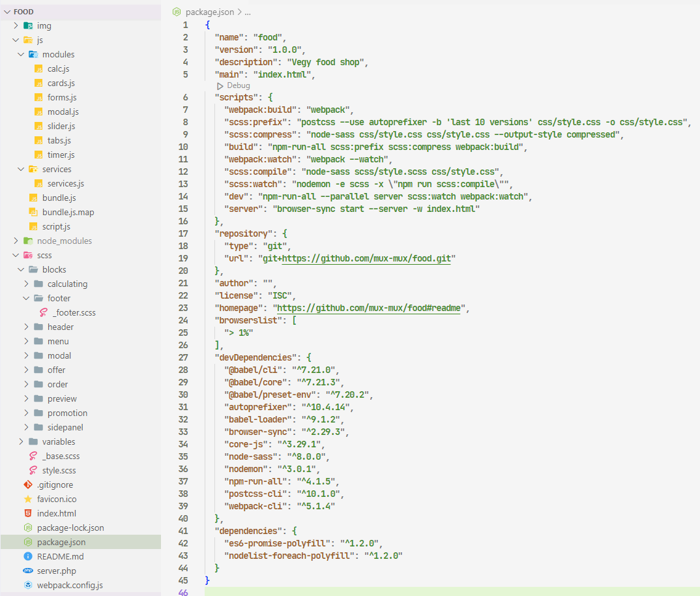Collapse the footer folder chevron
This screenshot has width=700, height=596.
click(26, 298)
